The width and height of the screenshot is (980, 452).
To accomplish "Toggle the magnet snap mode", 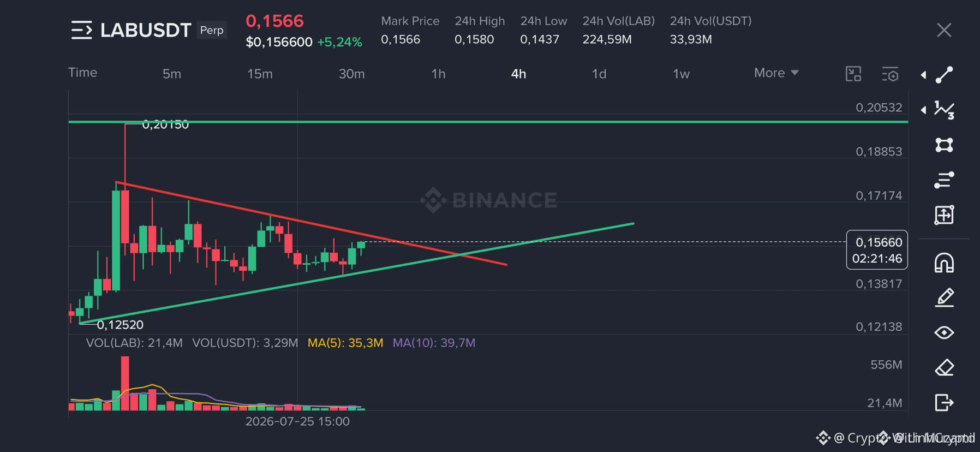I will pyautogui.click(x=944, y=263).
